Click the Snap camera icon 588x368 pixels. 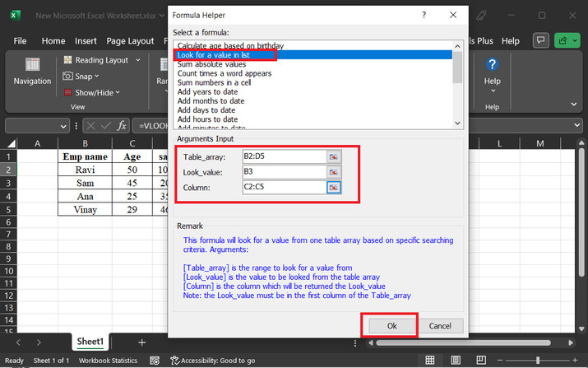(x=67, y=77)
